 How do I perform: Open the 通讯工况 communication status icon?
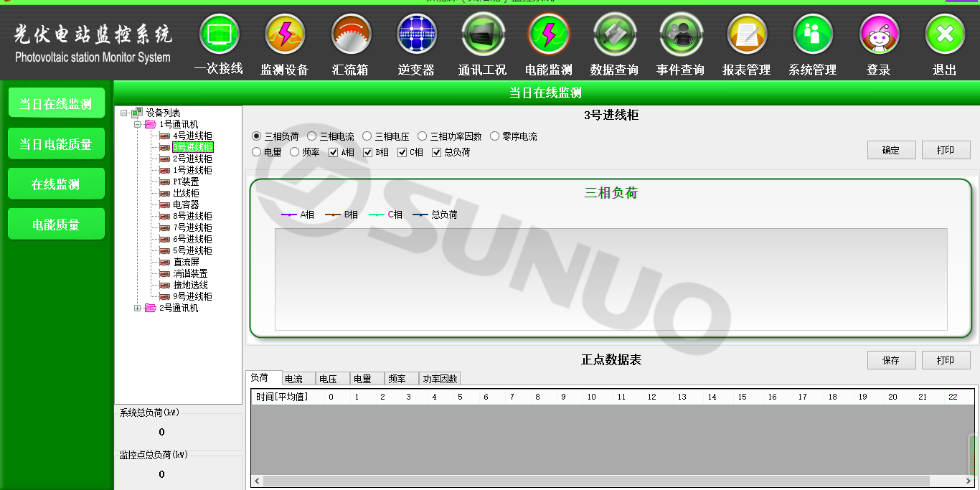point(483,34)
